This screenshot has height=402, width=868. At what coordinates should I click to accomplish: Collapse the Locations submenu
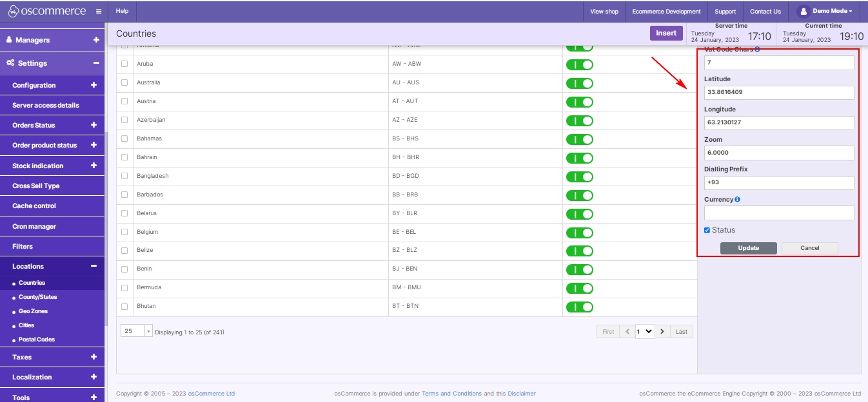[94, 266]
